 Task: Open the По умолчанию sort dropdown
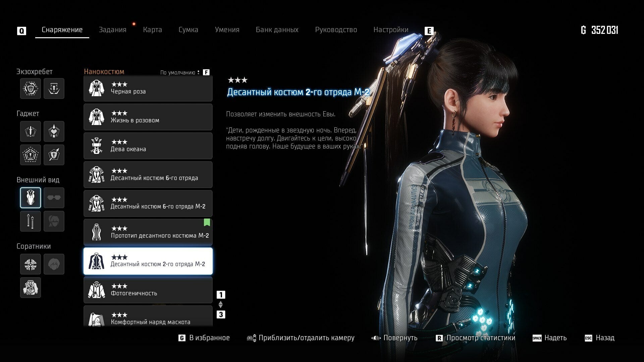pyautogui.click(x=180, y=72)
